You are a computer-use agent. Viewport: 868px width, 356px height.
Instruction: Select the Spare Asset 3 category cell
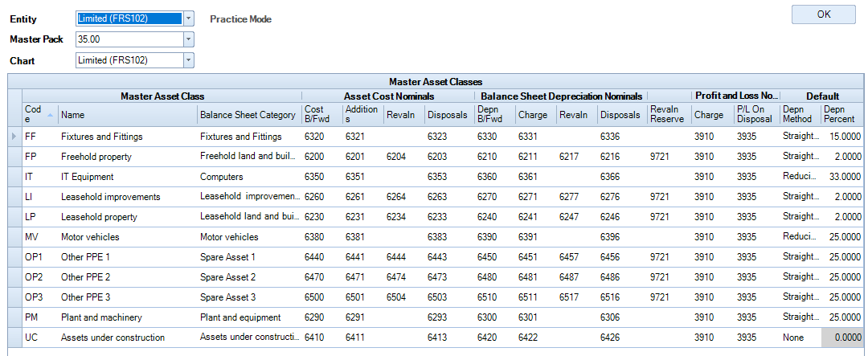pyautogui.click(x=249, y=297)
